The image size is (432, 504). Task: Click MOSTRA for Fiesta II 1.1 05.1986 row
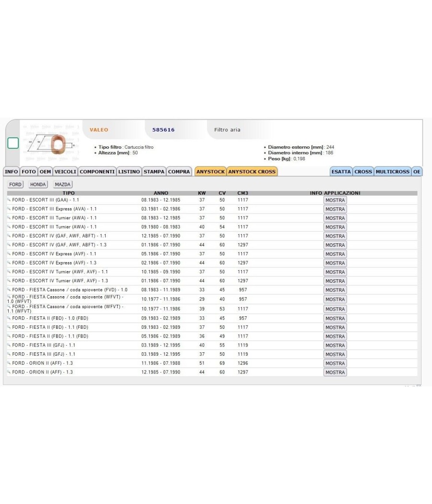335,336
